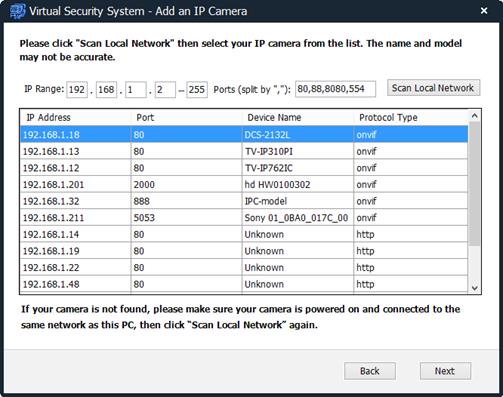
Task: Select the row 192.168.1.19
Action: 244,251
